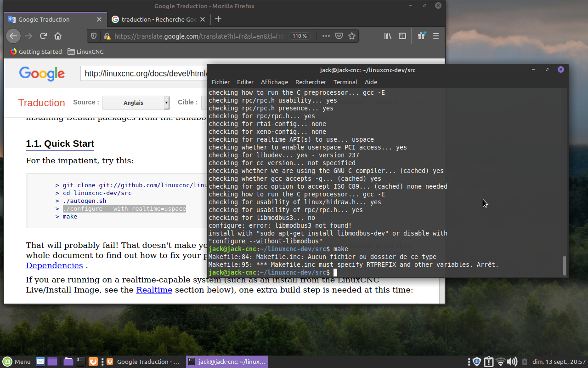Open the tracking protection shield in the address bar

[94, 36]
